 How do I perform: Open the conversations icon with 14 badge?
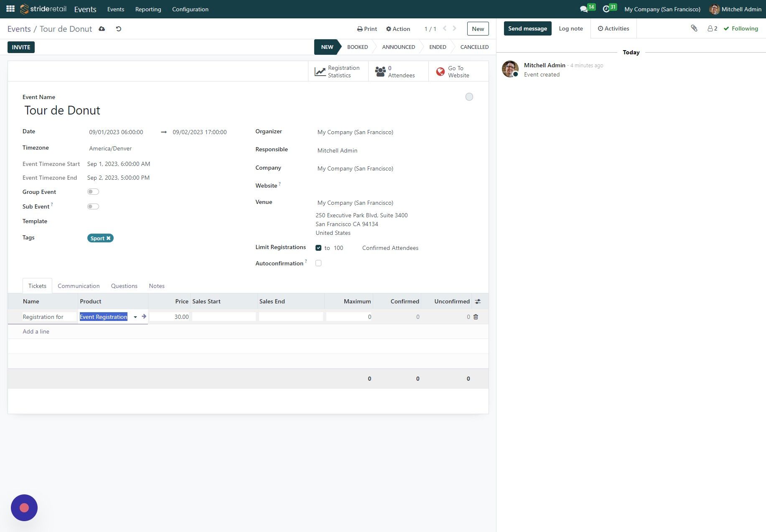point(584,9)
